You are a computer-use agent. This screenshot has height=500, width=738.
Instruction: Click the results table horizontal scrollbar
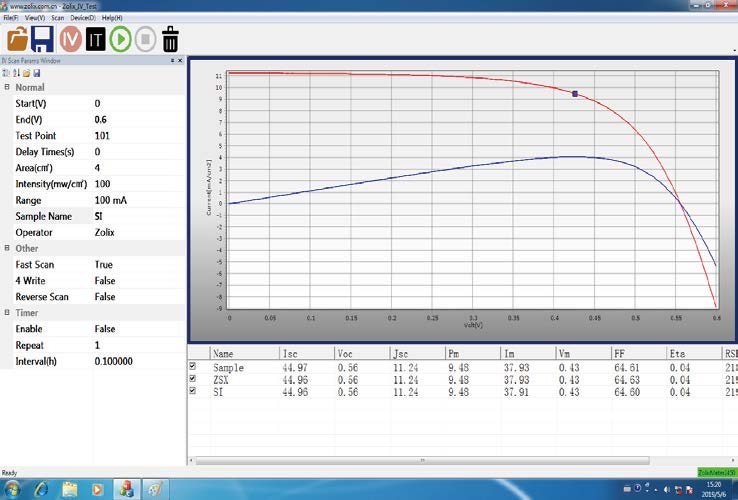point(420,461)
